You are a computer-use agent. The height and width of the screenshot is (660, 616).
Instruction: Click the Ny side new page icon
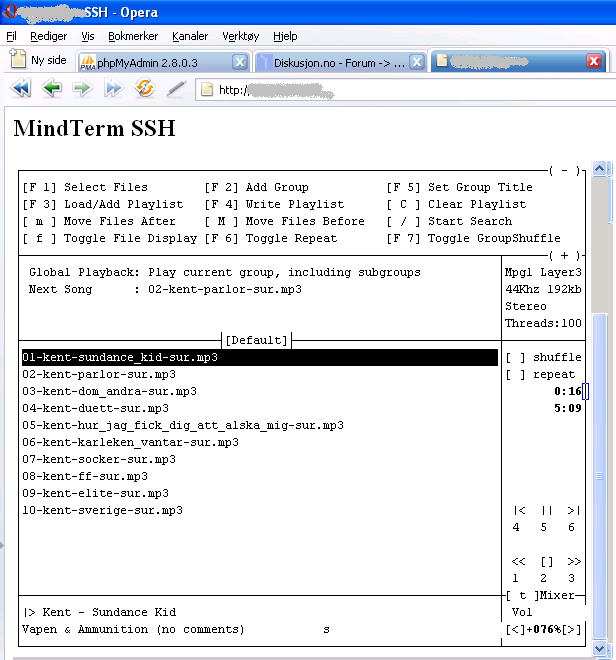[18, 59]
